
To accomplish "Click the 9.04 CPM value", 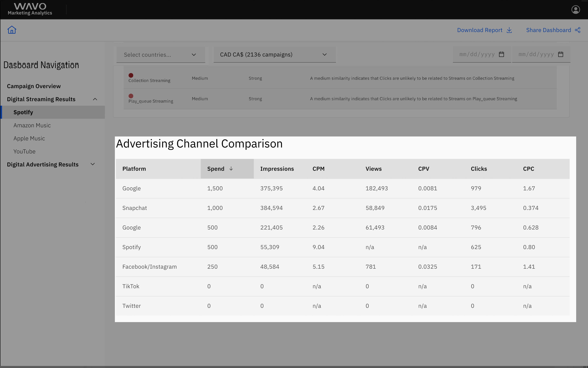I will coord(318,247).
